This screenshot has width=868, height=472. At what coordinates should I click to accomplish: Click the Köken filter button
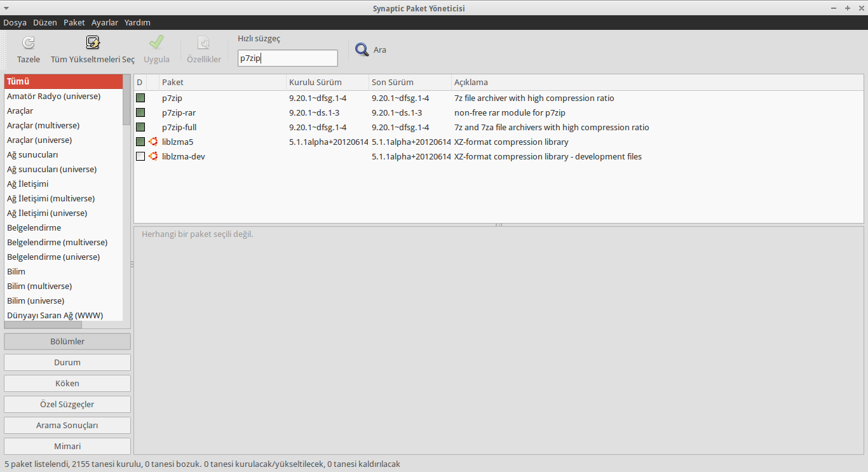[67, 384]
